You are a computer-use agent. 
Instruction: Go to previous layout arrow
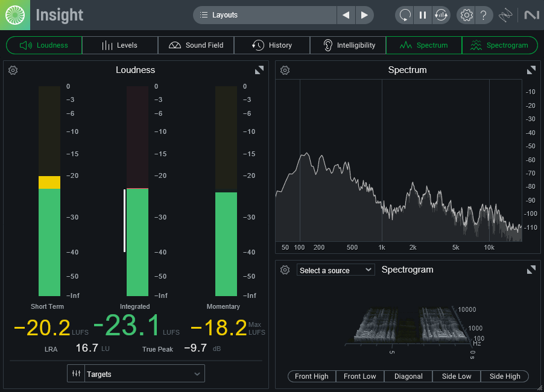point(346,15)
